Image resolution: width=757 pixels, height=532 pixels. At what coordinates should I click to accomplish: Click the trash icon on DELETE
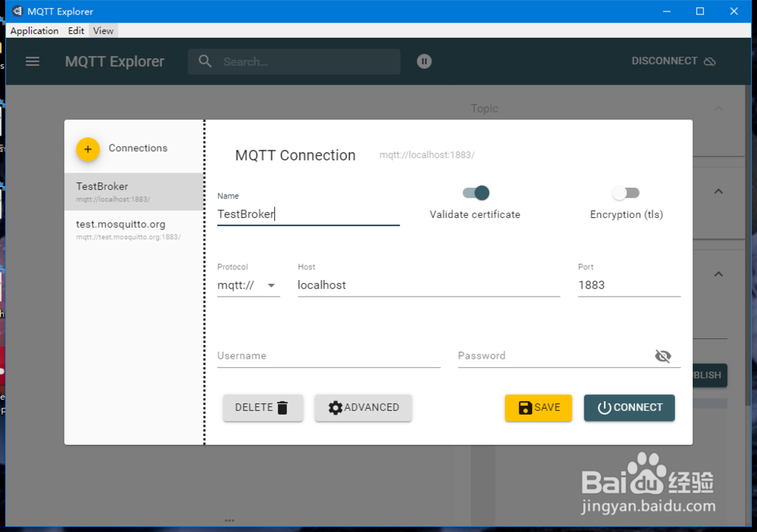(x=283, y=408)
